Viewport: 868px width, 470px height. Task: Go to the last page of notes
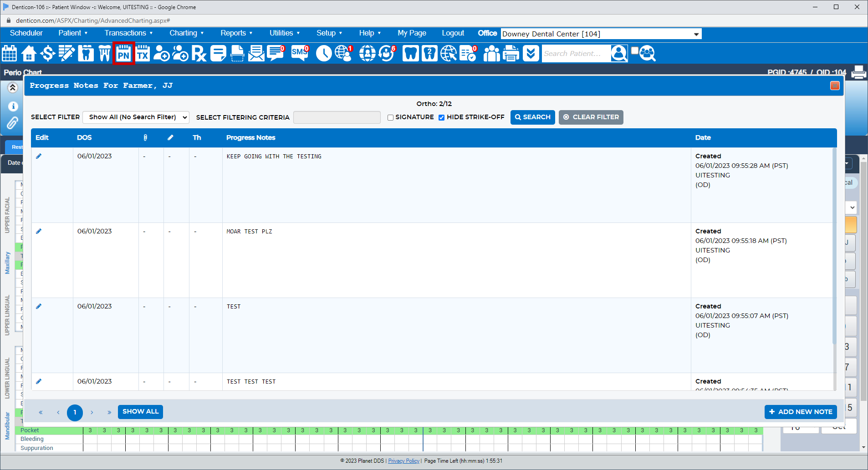pos(109,413)
